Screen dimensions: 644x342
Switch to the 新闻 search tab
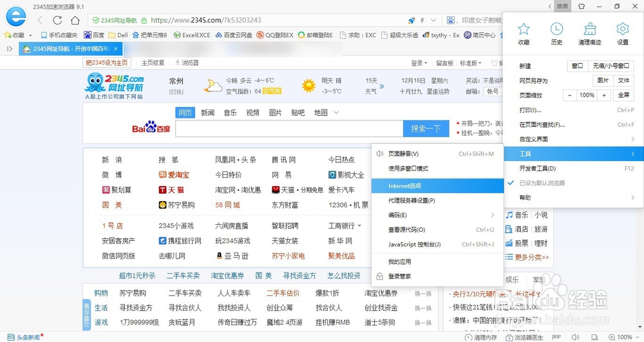coord(207,113)
